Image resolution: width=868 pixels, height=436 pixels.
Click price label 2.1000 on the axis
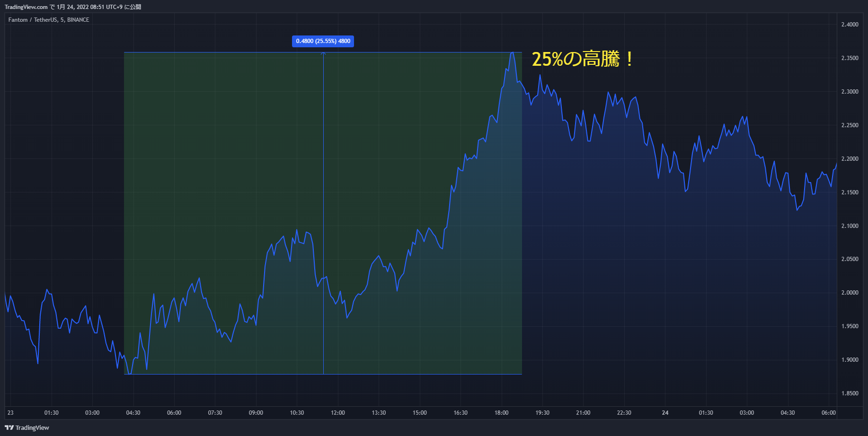850,226
